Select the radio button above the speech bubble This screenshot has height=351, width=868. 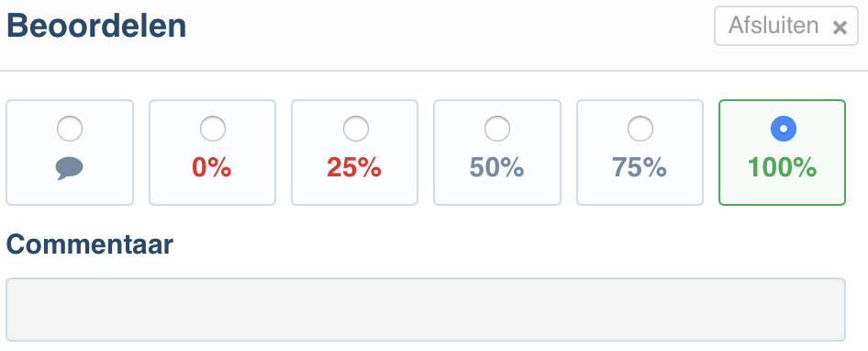70,129
